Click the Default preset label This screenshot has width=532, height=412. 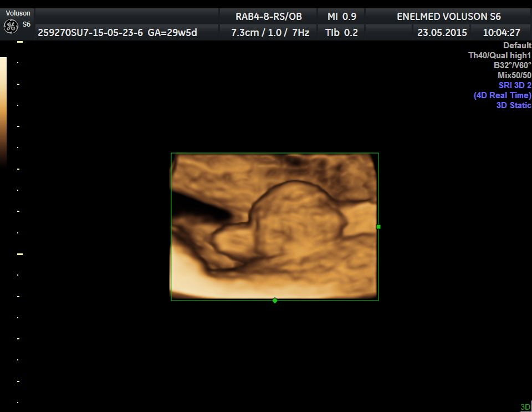pos(516,45)
